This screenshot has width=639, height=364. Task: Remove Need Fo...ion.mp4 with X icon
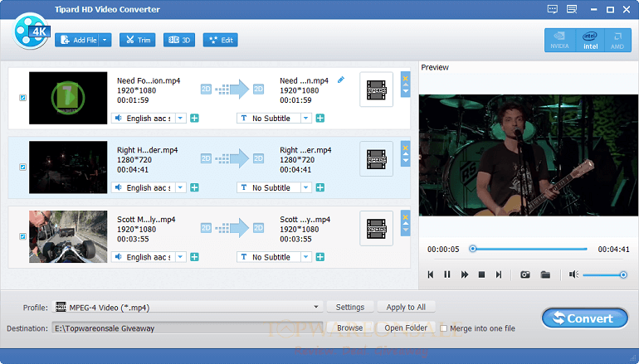coord(406,79)
